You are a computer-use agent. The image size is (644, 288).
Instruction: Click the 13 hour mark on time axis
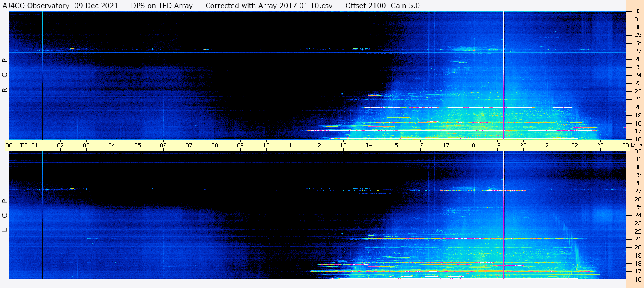coord(343,145)
